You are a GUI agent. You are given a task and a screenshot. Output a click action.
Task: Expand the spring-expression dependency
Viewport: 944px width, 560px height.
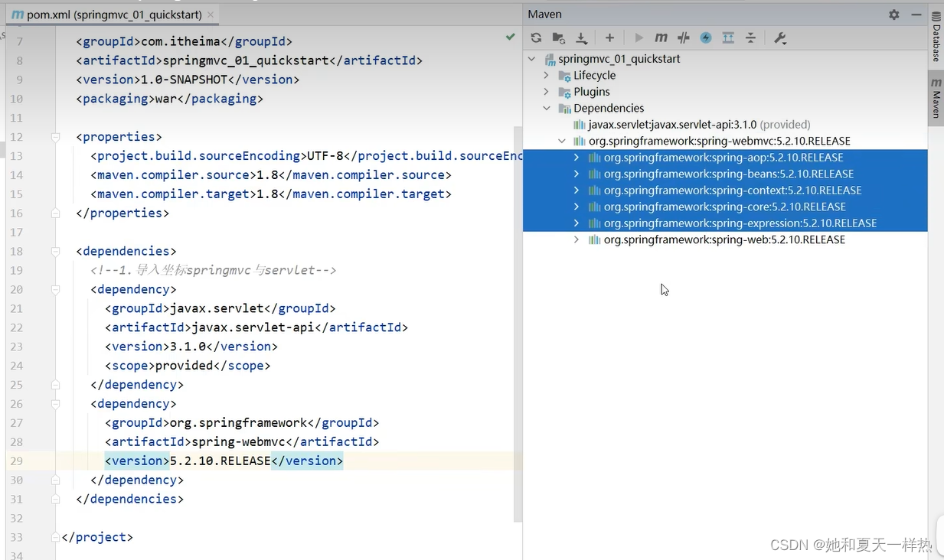pos(577,223)
